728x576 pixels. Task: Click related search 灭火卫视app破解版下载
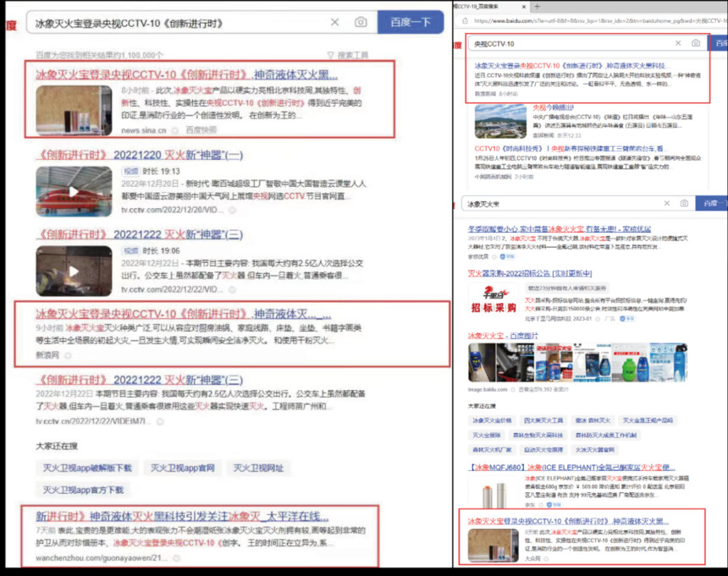click(87, 468)
